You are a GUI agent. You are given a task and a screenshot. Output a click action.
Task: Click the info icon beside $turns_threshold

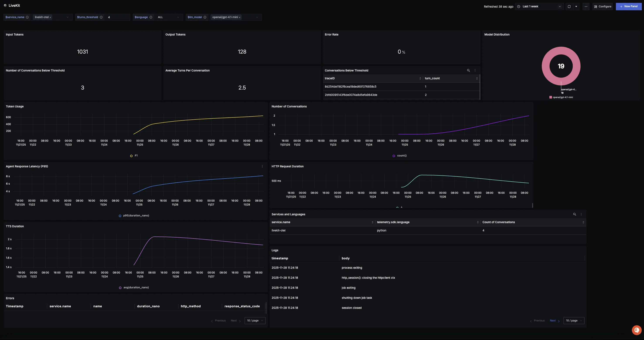[101, 17]
